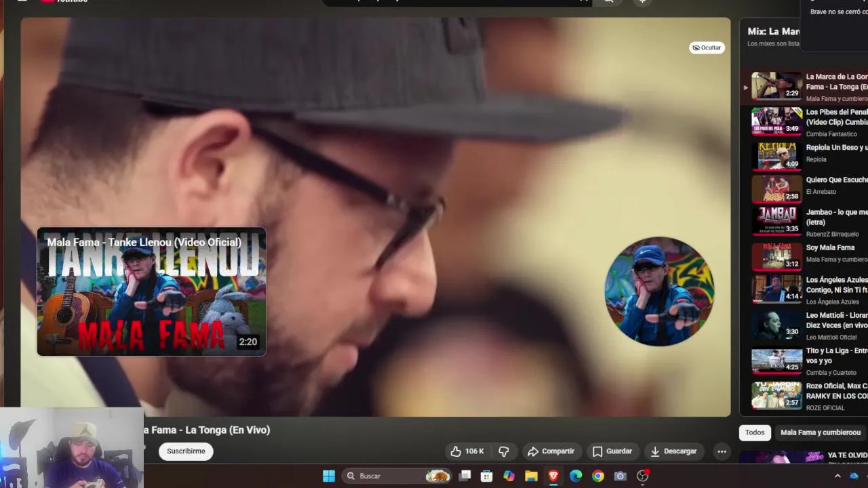868x488 pixels.
Task: Open the camera app taskbar icon
Action: click(x=620, y=476)
